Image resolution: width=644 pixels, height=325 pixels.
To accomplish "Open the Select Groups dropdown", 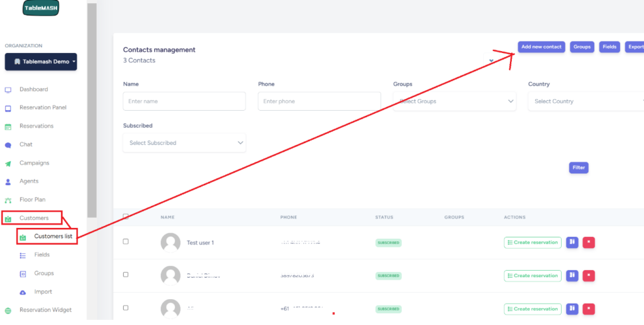I will tap(455, 101).
